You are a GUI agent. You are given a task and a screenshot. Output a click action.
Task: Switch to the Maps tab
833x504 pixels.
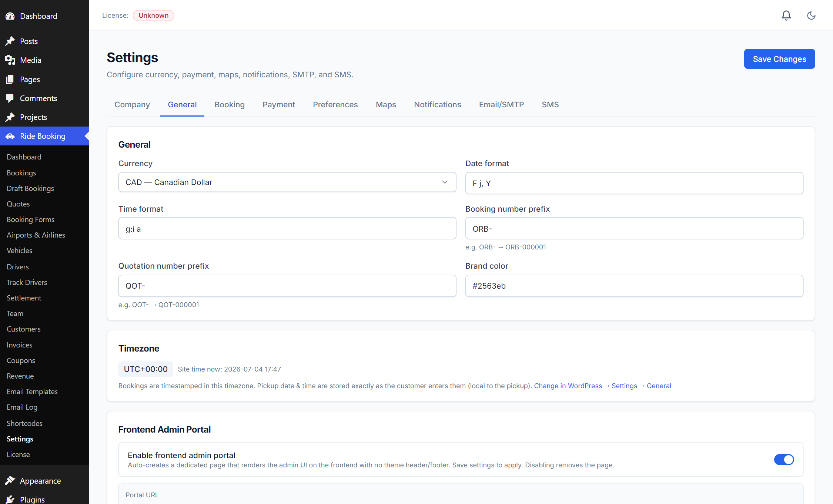coord(386,105)
